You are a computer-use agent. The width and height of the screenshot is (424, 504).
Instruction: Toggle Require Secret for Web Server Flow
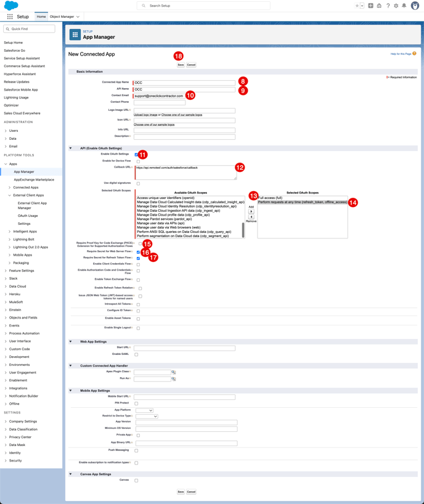(138, 252)
